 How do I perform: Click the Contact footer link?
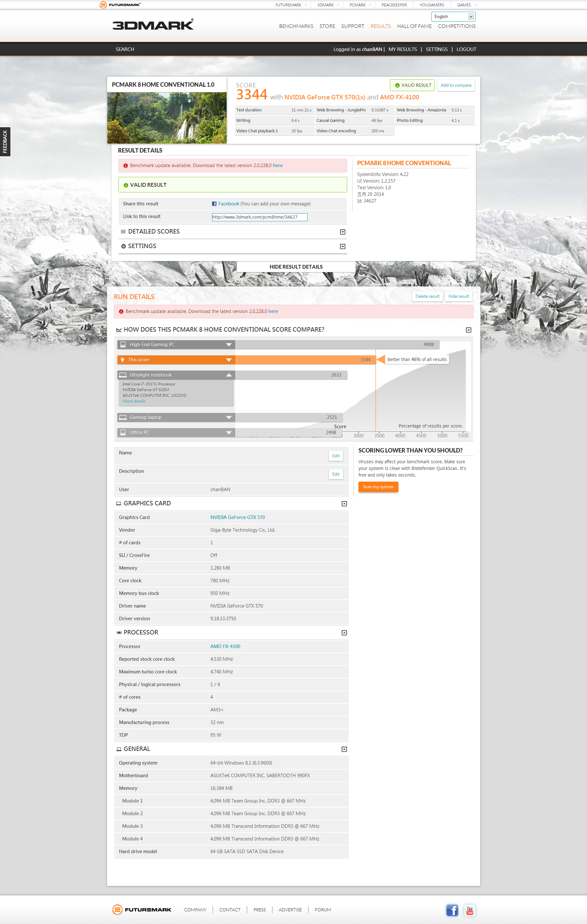[230, 910]
